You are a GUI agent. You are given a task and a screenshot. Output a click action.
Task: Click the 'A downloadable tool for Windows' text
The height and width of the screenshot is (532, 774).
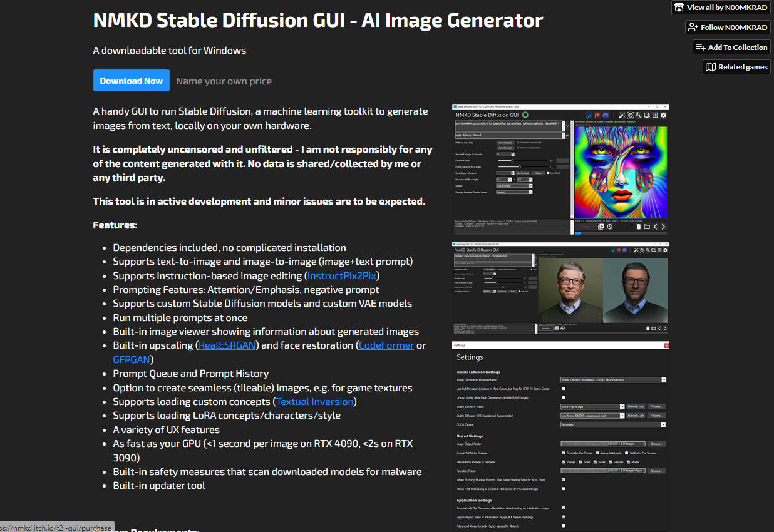170,50
